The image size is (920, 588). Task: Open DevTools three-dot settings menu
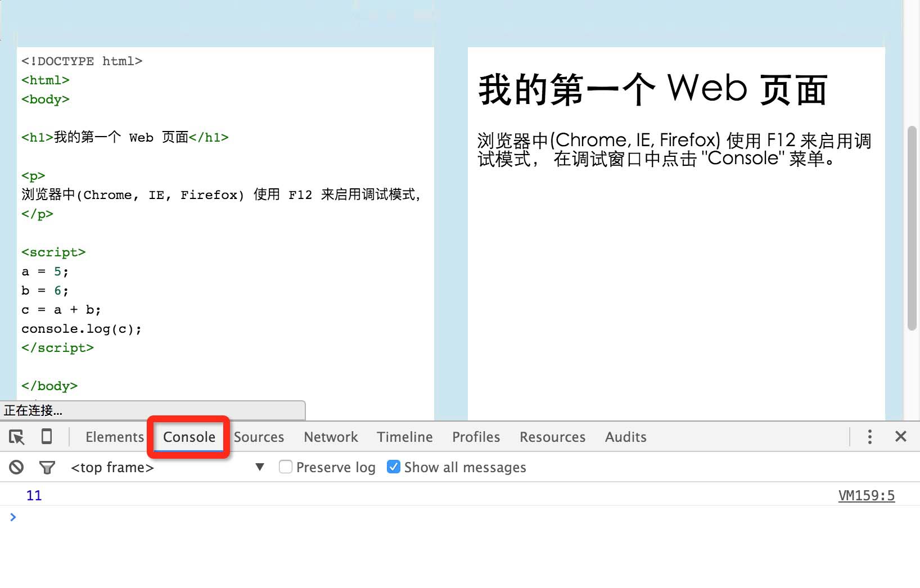(869, 437)
